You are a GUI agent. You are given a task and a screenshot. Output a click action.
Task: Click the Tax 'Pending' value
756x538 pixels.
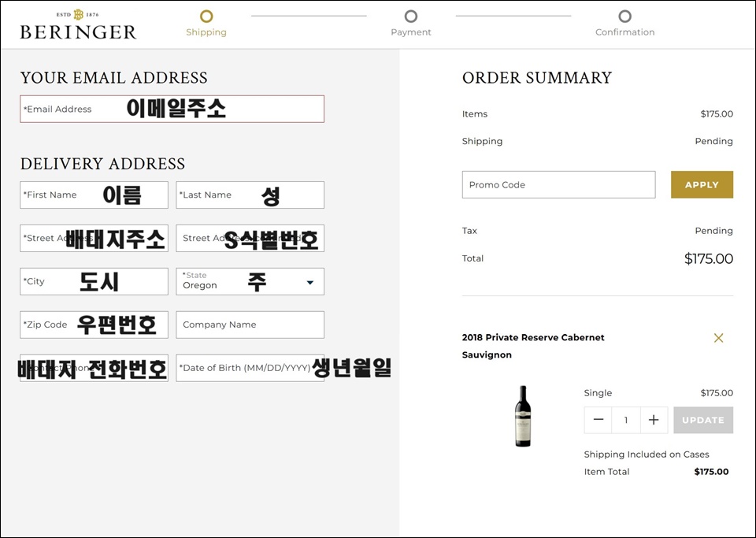click(x=713, y=231)
